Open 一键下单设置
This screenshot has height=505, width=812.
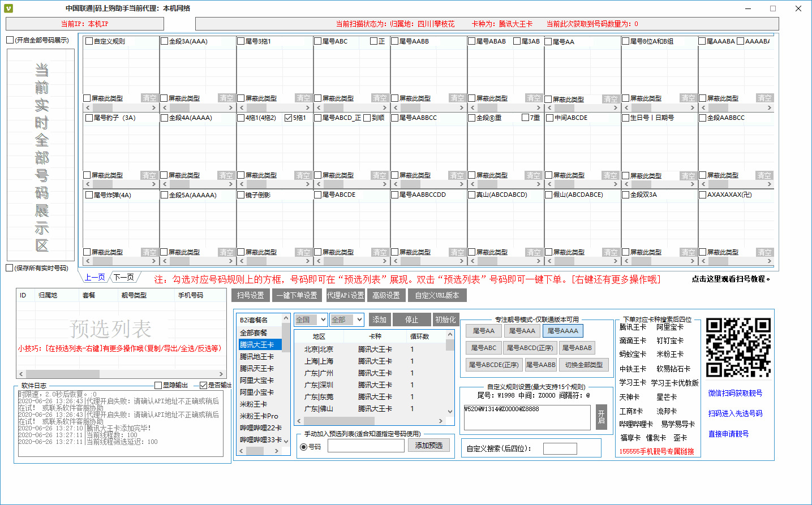click(297, 295)
